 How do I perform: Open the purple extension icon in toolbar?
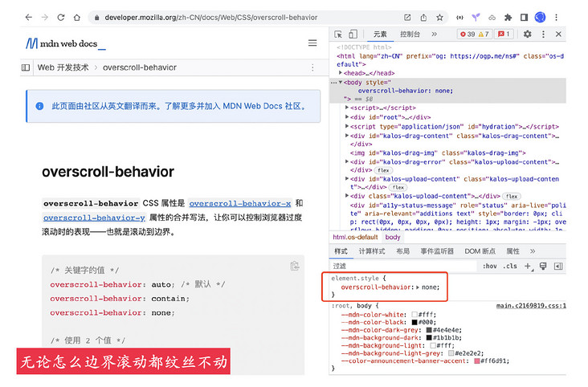pos(476,17)
